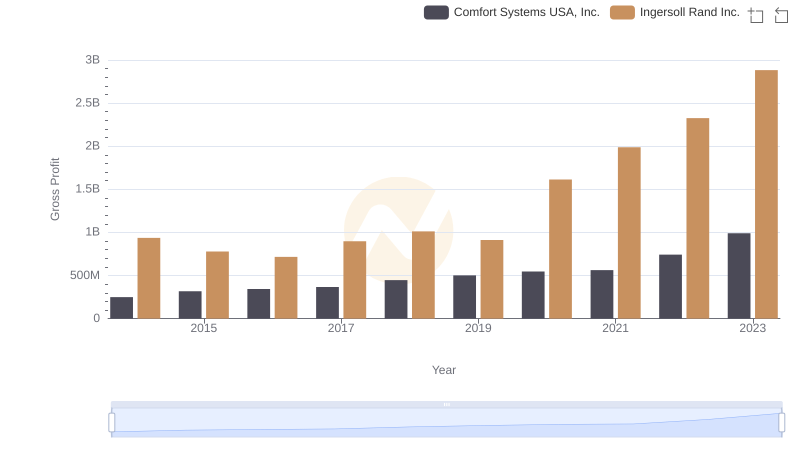The image size is (800, 461).
Task: Click the 2B y-axis label
Action: [93, 146]
